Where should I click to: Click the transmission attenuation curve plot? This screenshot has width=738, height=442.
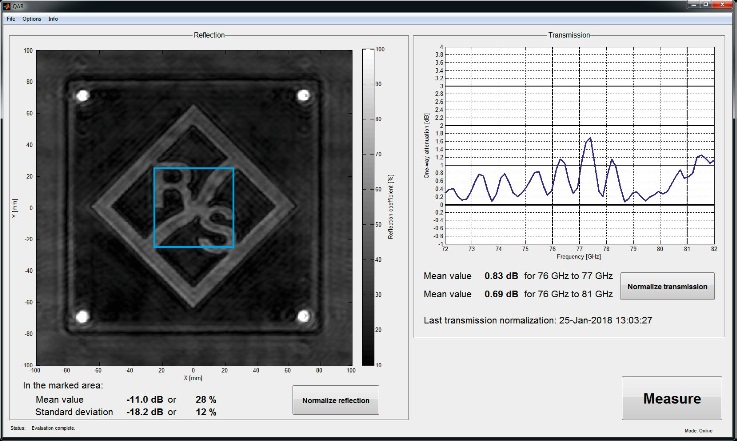(x=579, y=145)
